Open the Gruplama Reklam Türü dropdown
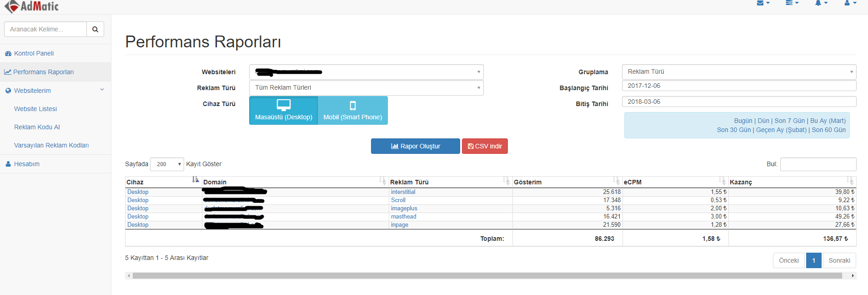Image resolution: width=868 pixels, height=295 pixels. 739,72
